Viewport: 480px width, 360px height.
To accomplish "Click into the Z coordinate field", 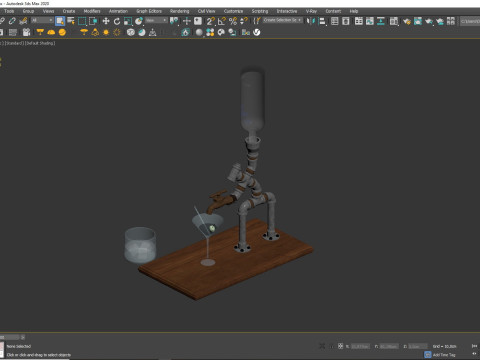I will (x=418, y=346).
